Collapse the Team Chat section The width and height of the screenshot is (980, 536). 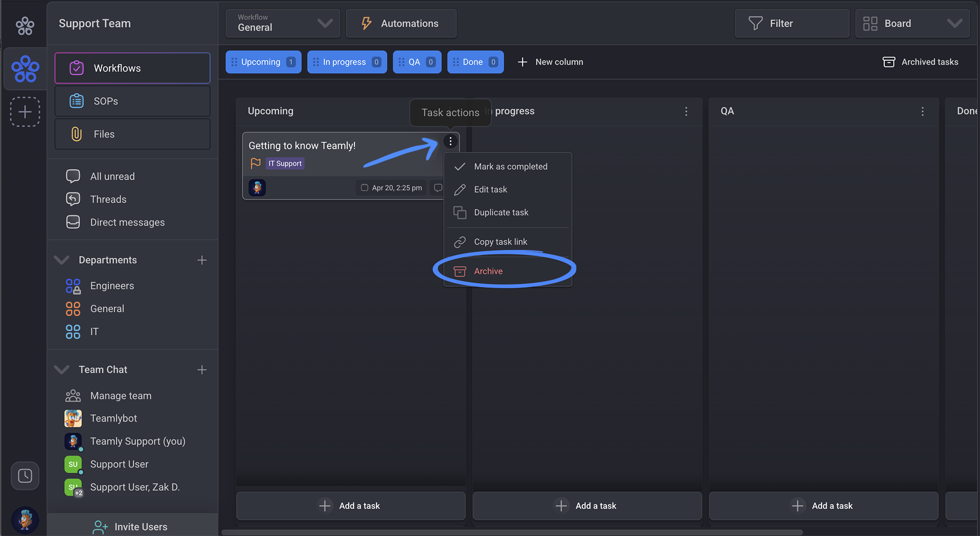pos(62,369)
